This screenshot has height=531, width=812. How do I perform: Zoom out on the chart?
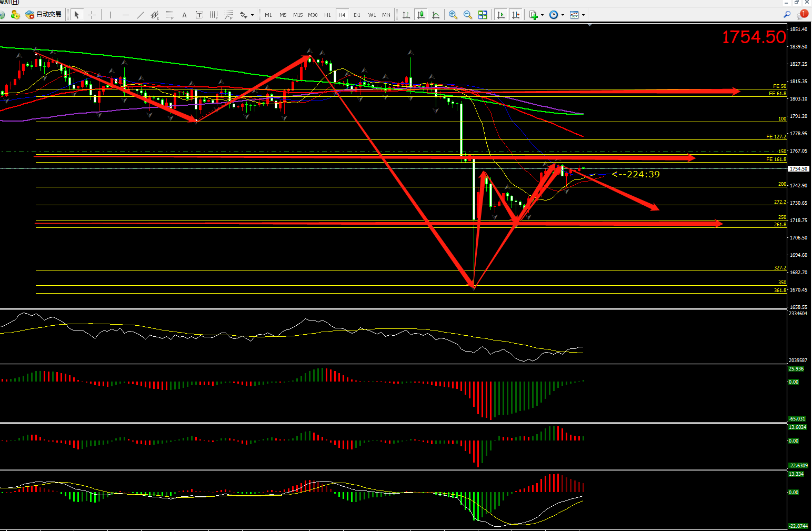coord(467,15)
